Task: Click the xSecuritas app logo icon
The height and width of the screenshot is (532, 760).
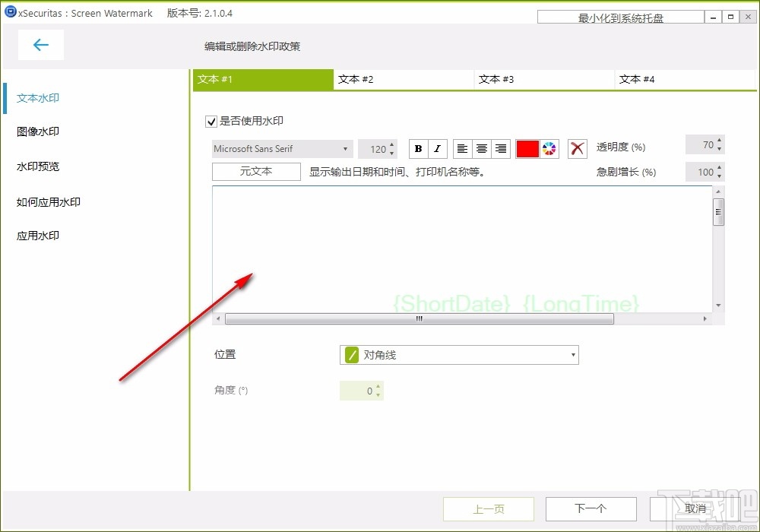Action: (x=10, y=12)
